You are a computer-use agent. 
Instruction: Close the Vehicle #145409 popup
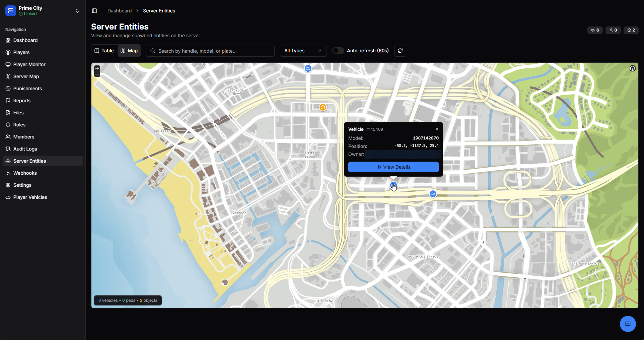tap(437, 129)
